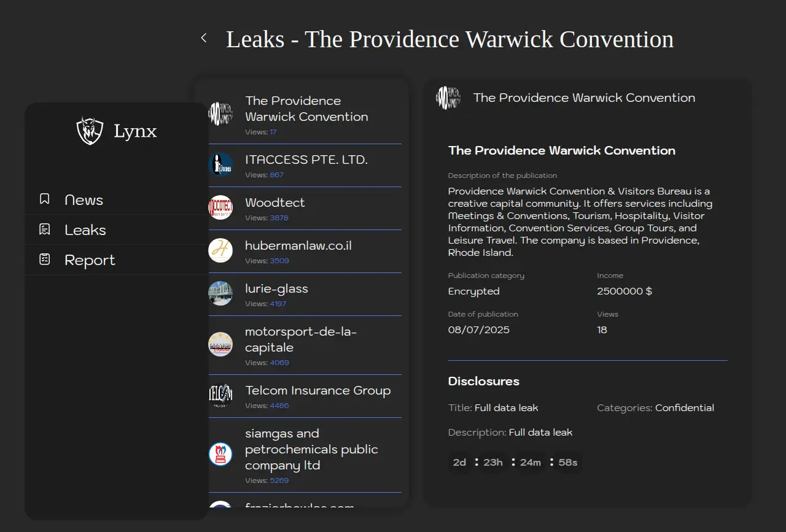Open the Leaks menu item
786x532 pixels.
coord(85,230)
